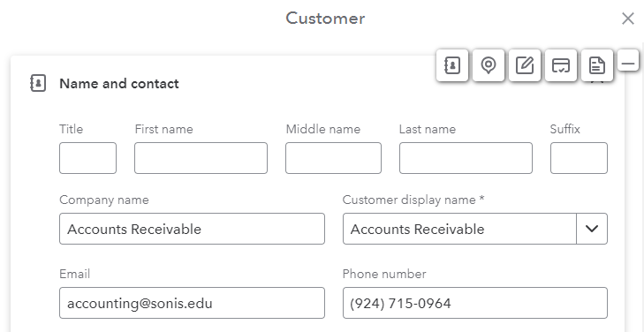
Task: Open Notes and attachments pencil icon
Action: click(525, 65)
